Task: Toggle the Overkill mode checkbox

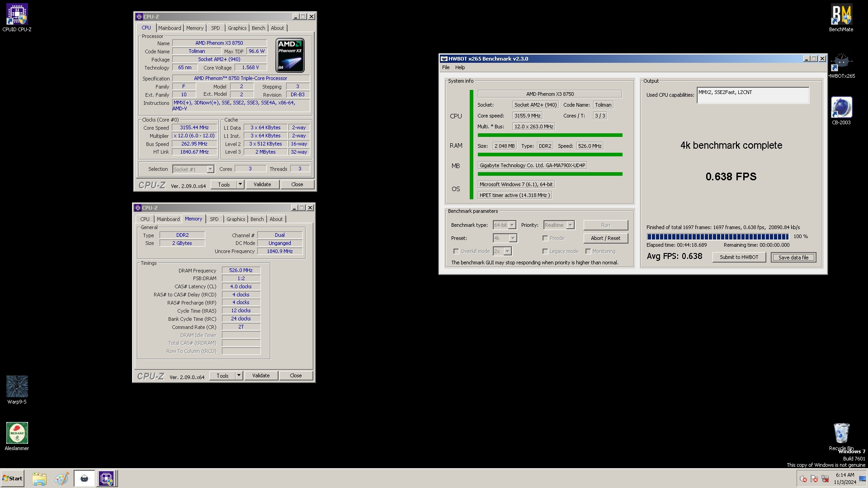Action: click(x=456, y=251)
